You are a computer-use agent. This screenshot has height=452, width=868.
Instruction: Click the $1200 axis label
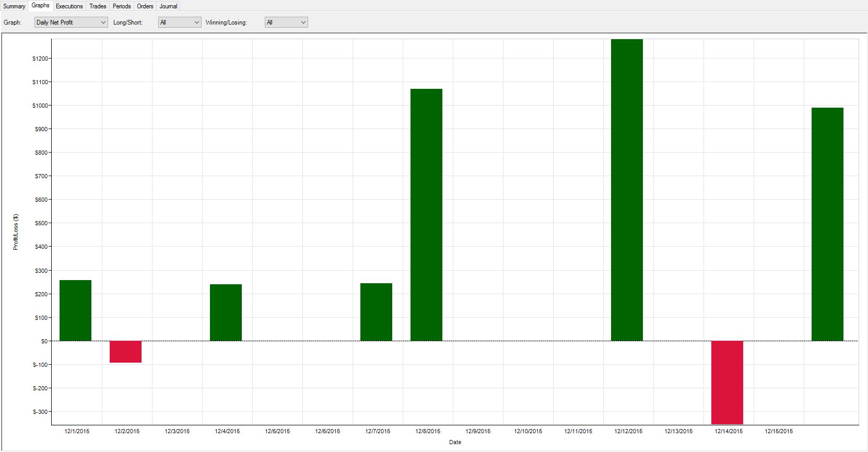point(40,59)
